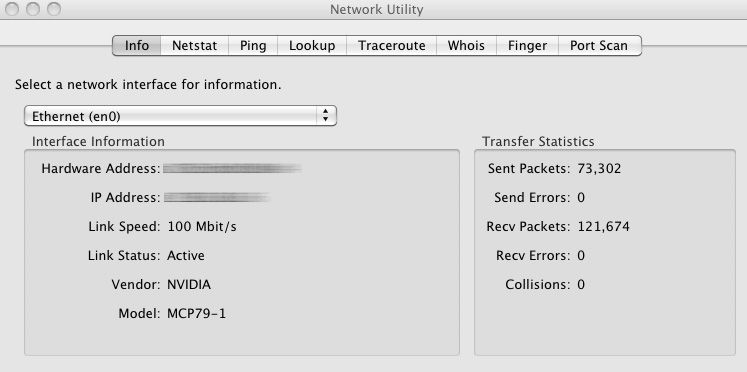Switch to the Finger tab
The height and width of the screenshot is (372, 747).
coord(527,46)
